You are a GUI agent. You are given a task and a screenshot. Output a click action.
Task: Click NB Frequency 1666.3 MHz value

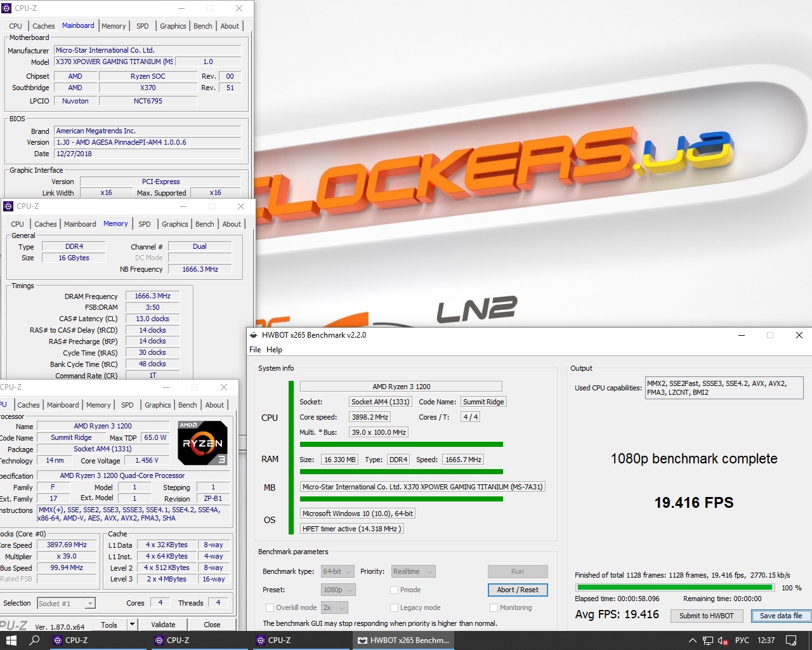click(x=200, y=269)
